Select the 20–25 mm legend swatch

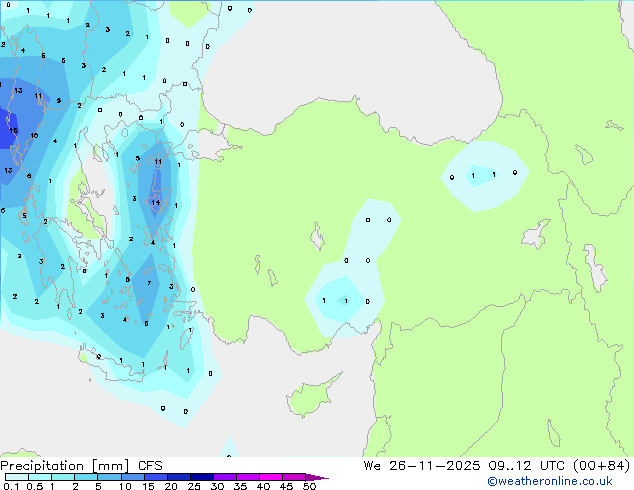179,477
